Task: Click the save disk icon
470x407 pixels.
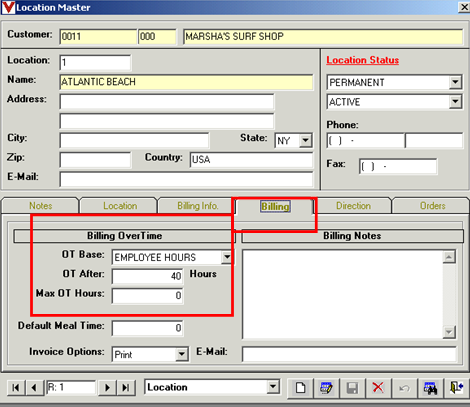Action: [x=352, y=388]
